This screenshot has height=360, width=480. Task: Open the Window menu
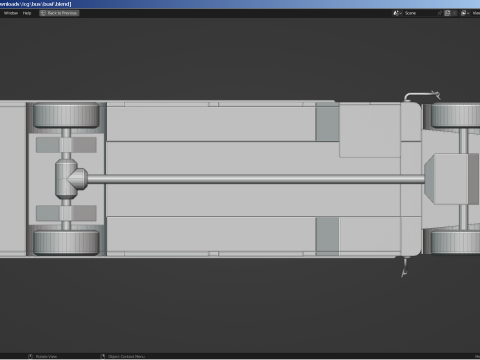pos(11,13)
